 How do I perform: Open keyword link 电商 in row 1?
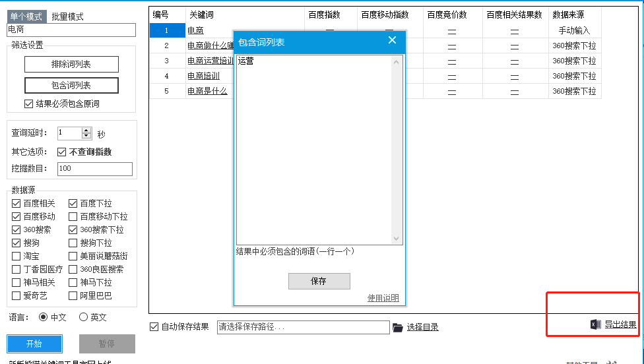point(195,31)
